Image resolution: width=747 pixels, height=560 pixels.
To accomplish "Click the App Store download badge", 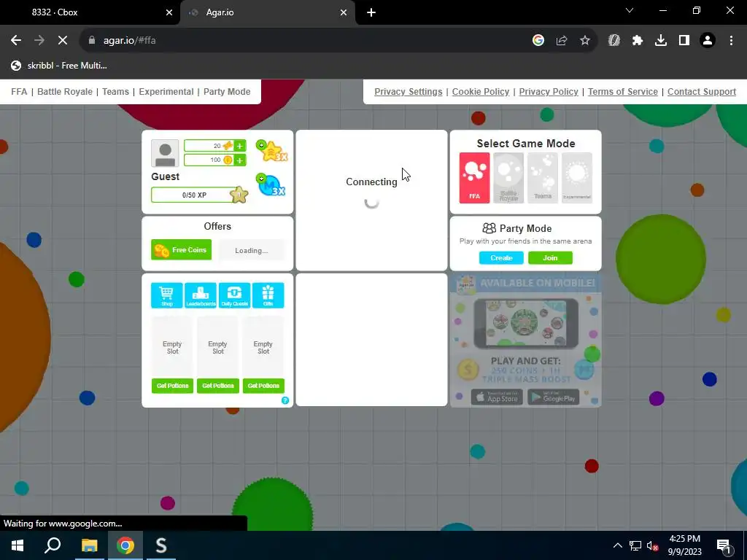I will pos(497,397).
